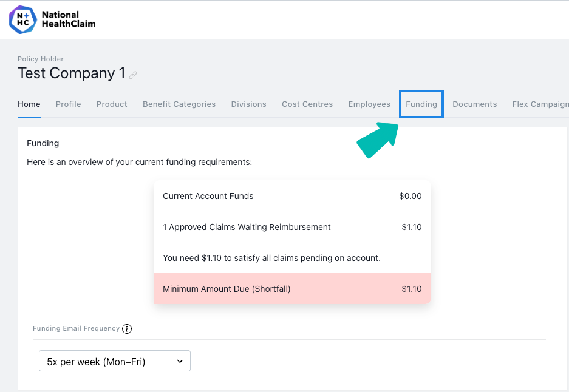The height and width of the screenshot is (392, 569).
Task: Switch to the Cost Centres tab
Action: point(307,104)
